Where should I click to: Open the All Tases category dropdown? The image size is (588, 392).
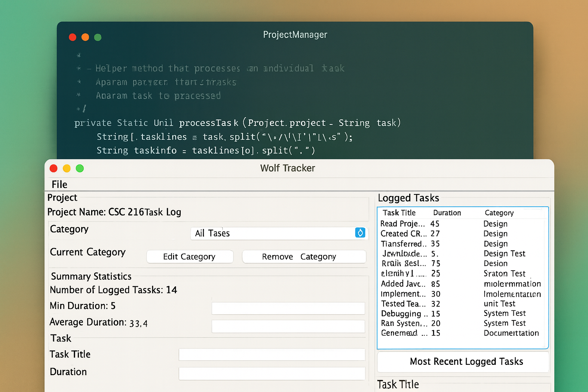pyautogui.click(x=274, y=233)
